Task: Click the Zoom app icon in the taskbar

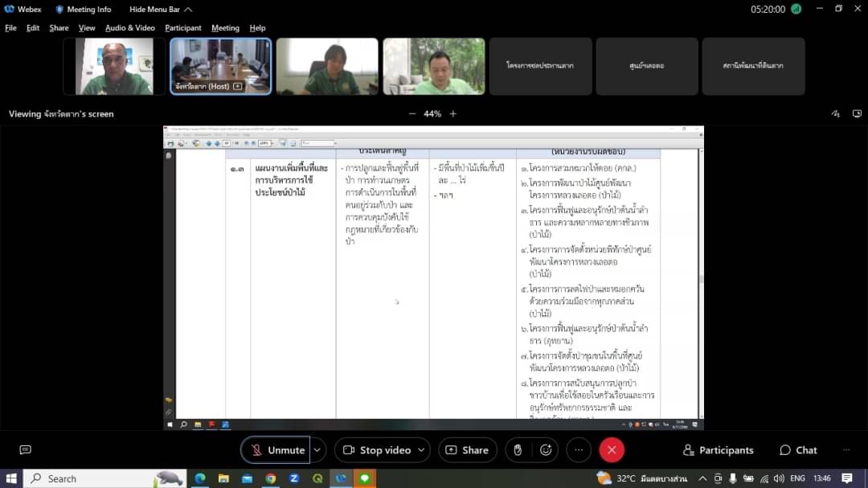Action: coord(294,478)
